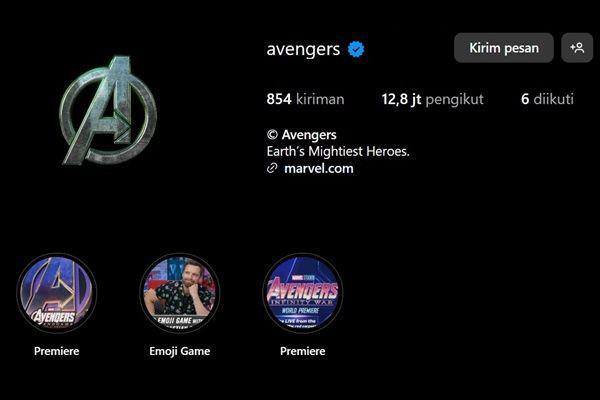Screen dimensions: 600x400
Task: Open similar accounts via add-person icon
Action: (x=577, y=48)
